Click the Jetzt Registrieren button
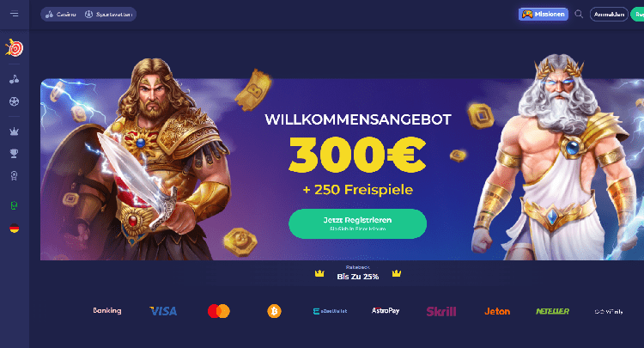 [x=358, y=223]
